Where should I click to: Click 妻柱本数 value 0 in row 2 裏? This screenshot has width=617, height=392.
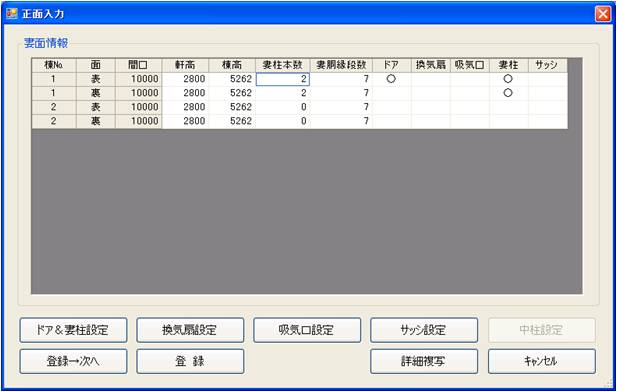click(283, 122)
